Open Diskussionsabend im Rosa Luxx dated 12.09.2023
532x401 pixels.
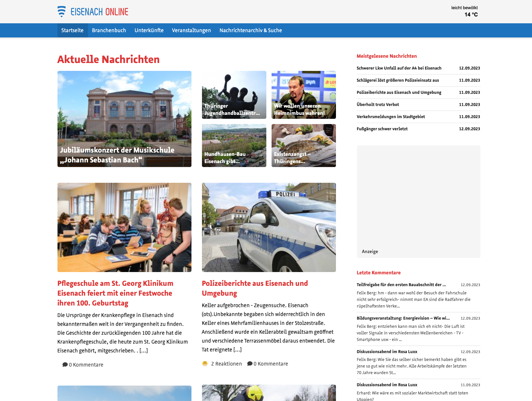(387, 351)
